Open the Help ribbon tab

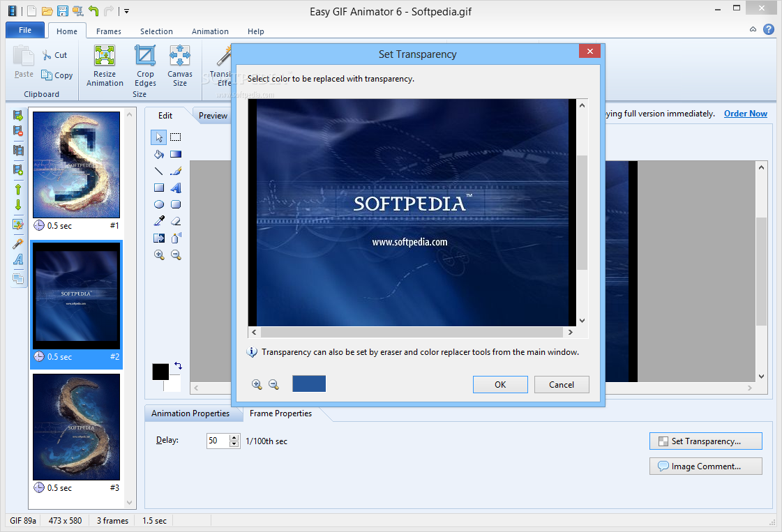click(x=256, y=31)
